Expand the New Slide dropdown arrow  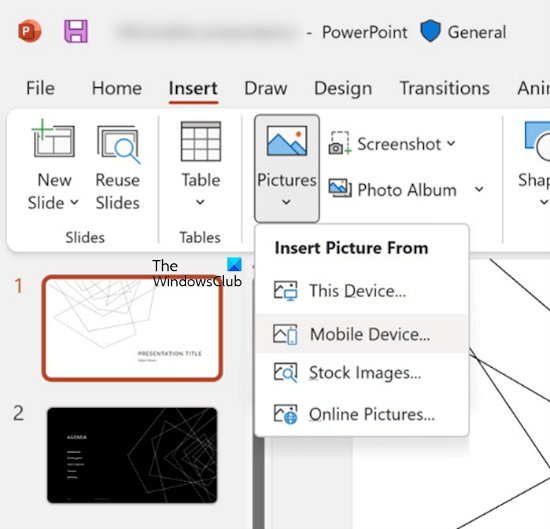(x=74, y=202)
